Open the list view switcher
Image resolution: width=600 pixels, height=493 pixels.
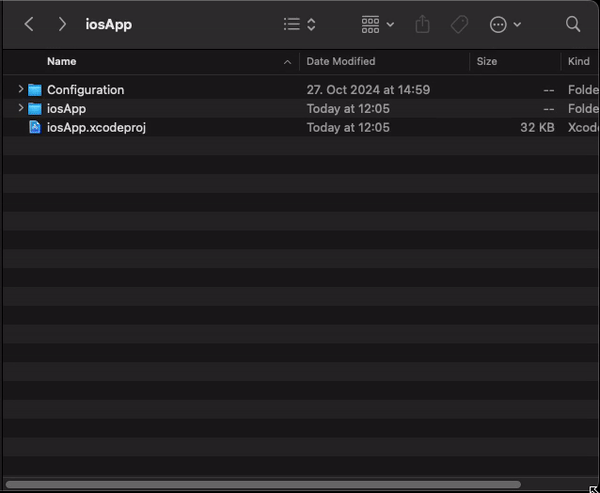tap(299, 24)
